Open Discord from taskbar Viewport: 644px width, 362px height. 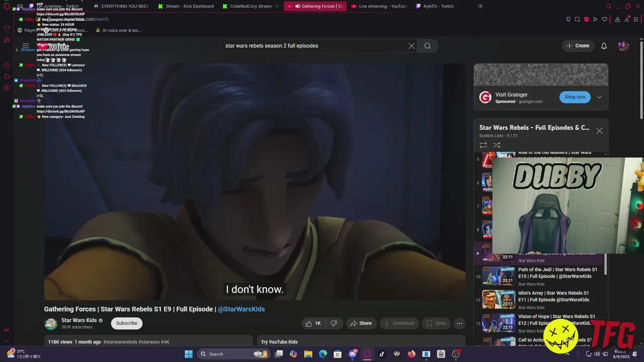coord(353,354)
